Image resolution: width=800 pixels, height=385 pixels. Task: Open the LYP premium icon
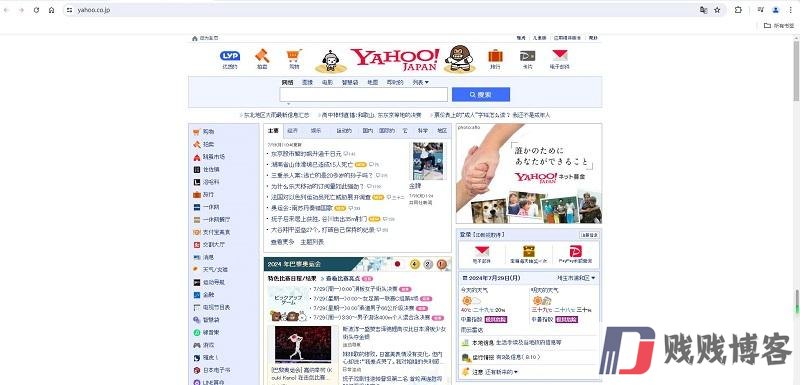[230, 56]
